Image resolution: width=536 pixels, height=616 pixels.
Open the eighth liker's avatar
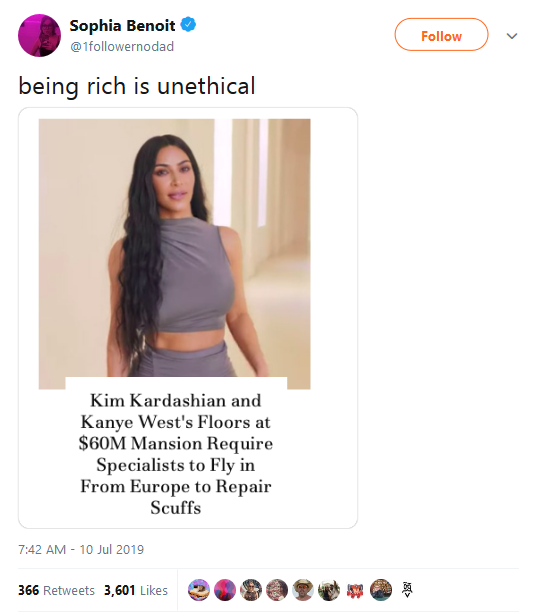point(381,590)
